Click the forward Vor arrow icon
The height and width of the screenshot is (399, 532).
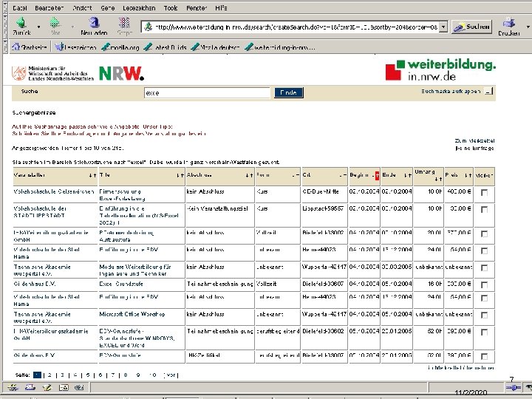55,23
